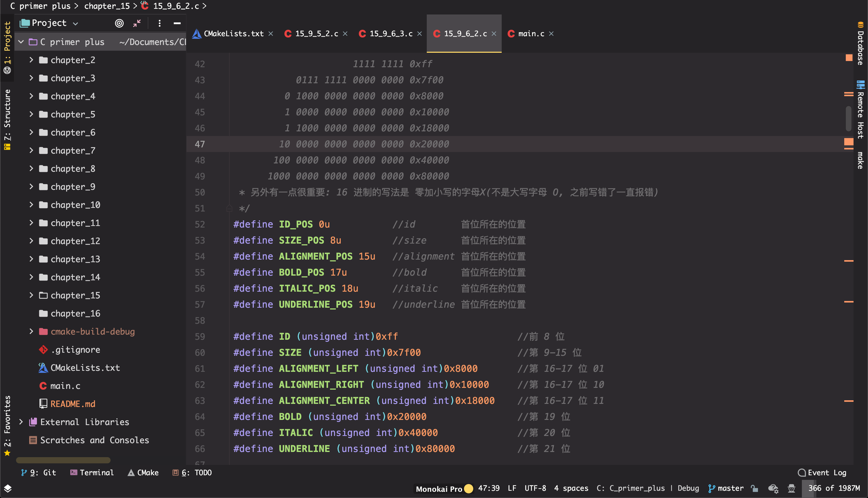Viewport: 868px width, 498px height.
Task: Close the 15_9_5_2.c tab
Action: coord(345,34)
